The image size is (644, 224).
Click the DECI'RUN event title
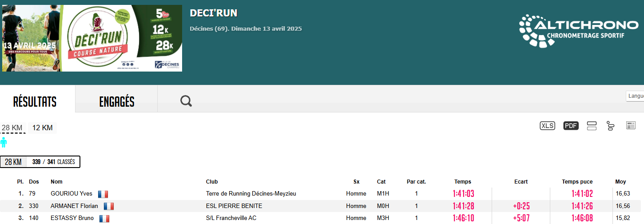(214, 13)
